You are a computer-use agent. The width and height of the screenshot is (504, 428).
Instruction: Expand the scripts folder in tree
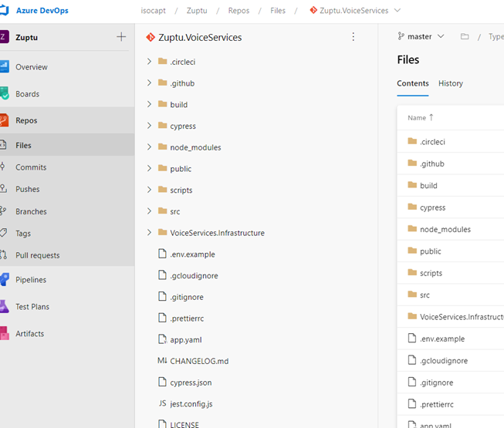pyautogui.click(x=149, y=190)
